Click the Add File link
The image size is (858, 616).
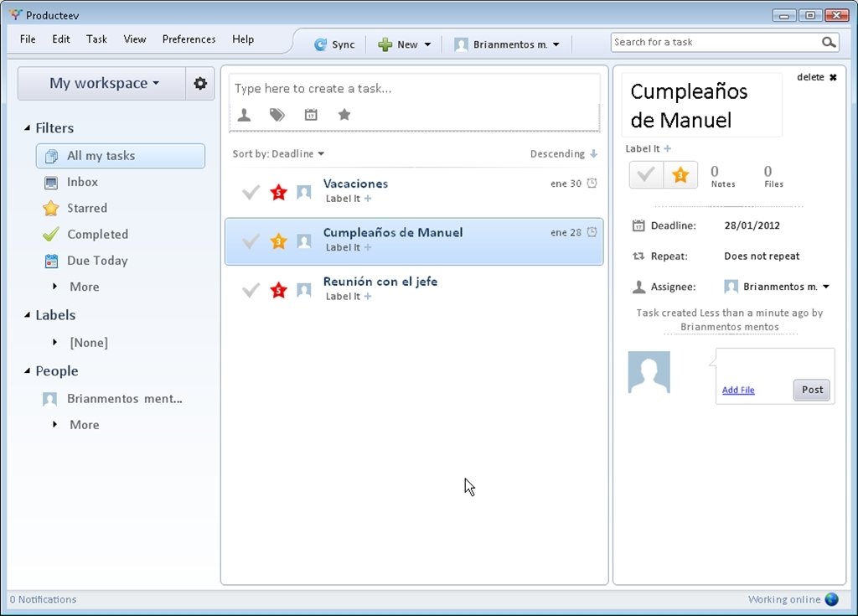coord(738,390)
